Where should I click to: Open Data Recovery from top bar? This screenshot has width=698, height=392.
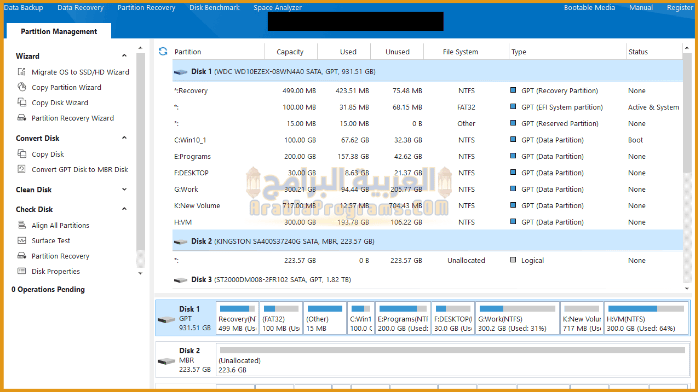point(81,8)
